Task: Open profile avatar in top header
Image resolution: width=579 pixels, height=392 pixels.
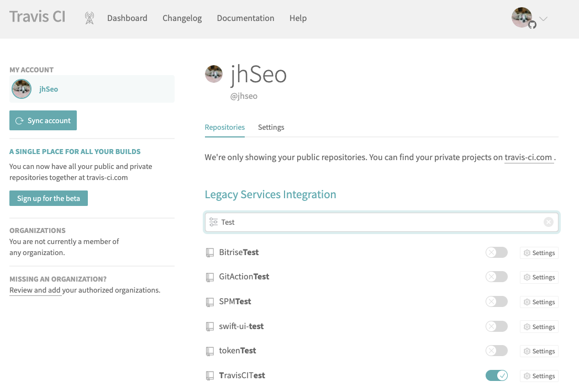Action: pos(522,17)
